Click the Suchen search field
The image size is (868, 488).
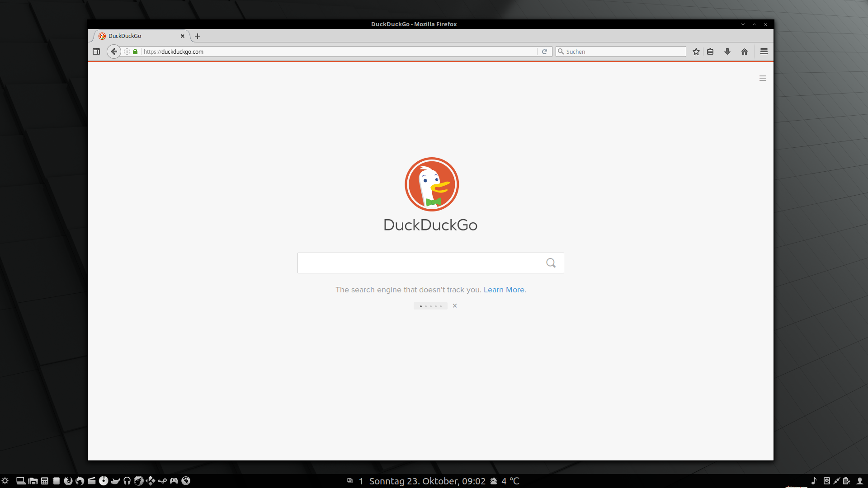[x=621, y=52]
